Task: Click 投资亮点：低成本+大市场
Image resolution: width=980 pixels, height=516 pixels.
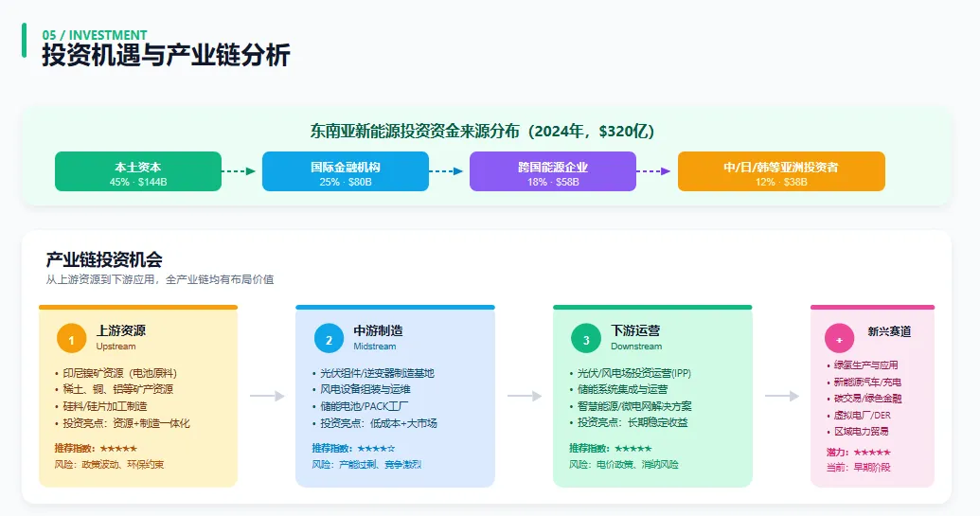Action: pyautogui.click(x=379, y=423)
